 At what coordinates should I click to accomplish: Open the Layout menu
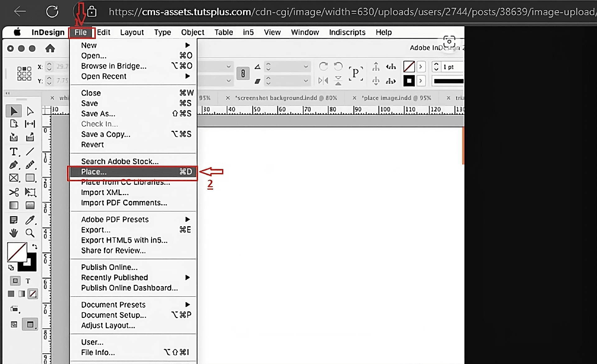click(x=132, y=32)
